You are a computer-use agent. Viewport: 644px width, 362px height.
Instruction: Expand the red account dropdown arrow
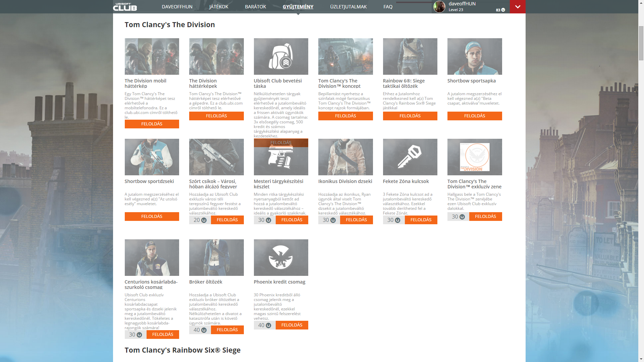coord(518,7)
